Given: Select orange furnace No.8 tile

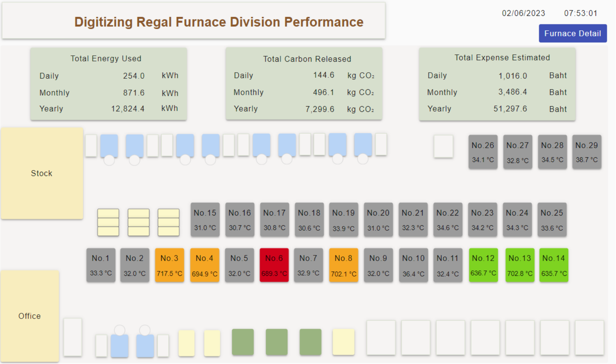Looking at the screenshot, I should pyautogui.click(x=343, y=265).
